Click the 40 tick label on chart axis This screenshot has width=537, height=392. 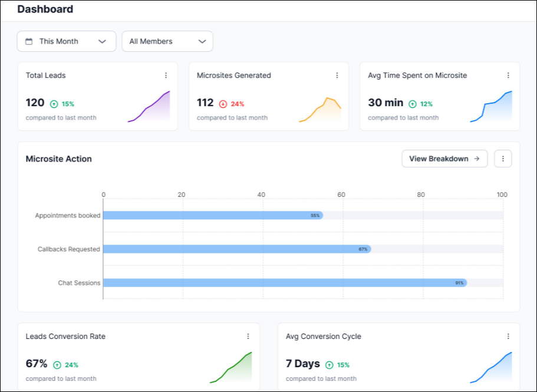pos(261,195)
